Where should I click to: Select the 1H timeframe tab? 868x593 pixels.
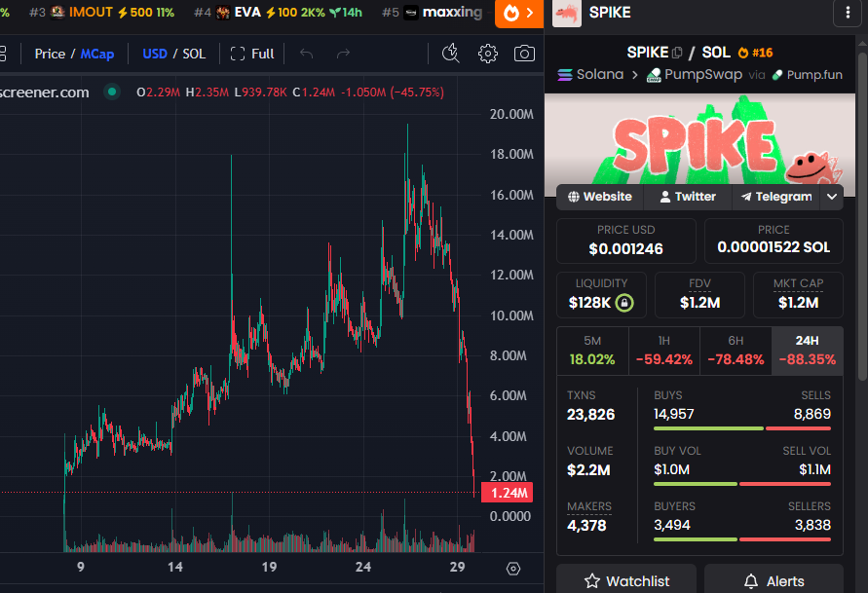click(664, 351)
